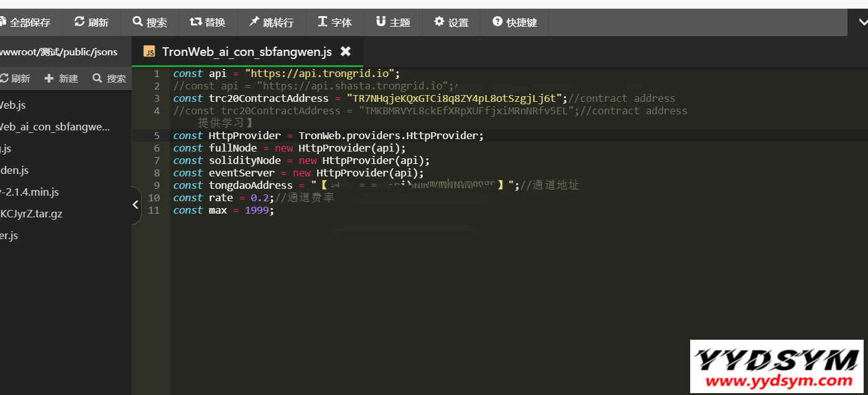Search files in the sidebar (搜索)
868x395 pixels.
[109, 78]
